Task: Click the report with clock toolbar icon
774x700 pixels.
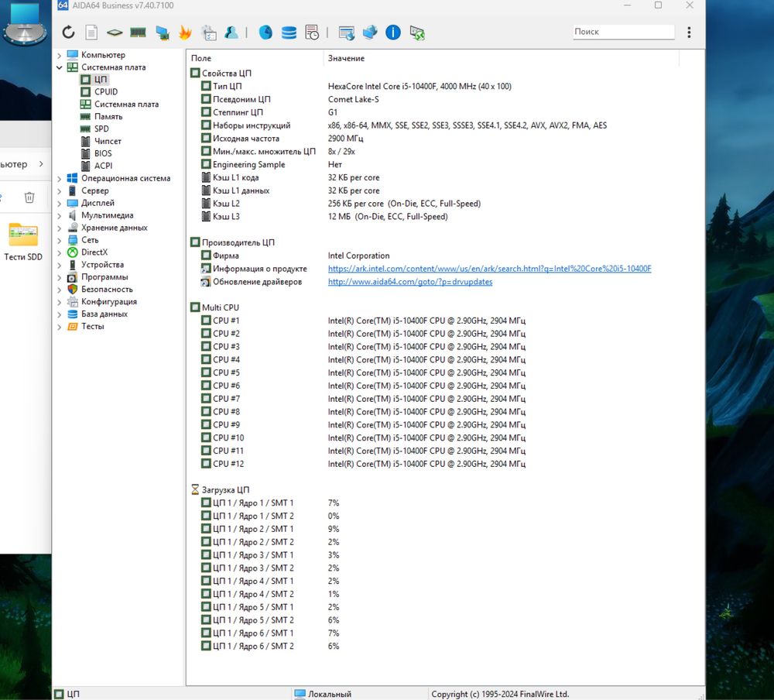Action: coord(312,33)
